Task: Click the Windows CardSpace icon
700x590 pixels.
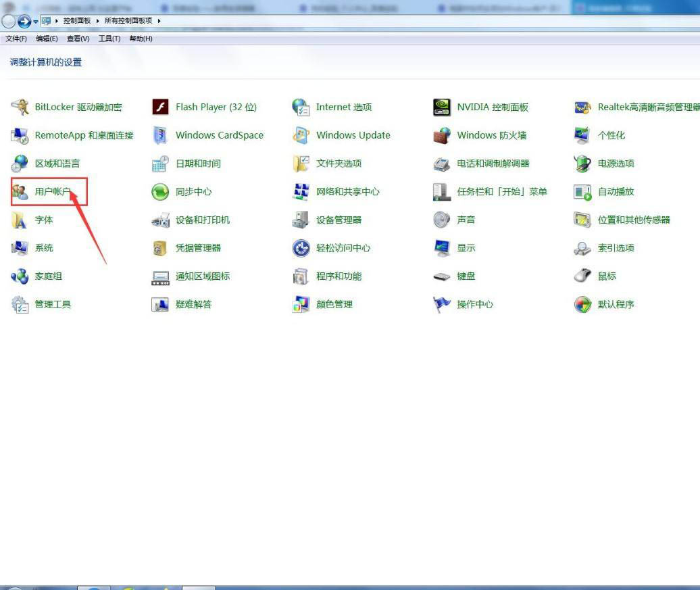Action: coord(160,135)
